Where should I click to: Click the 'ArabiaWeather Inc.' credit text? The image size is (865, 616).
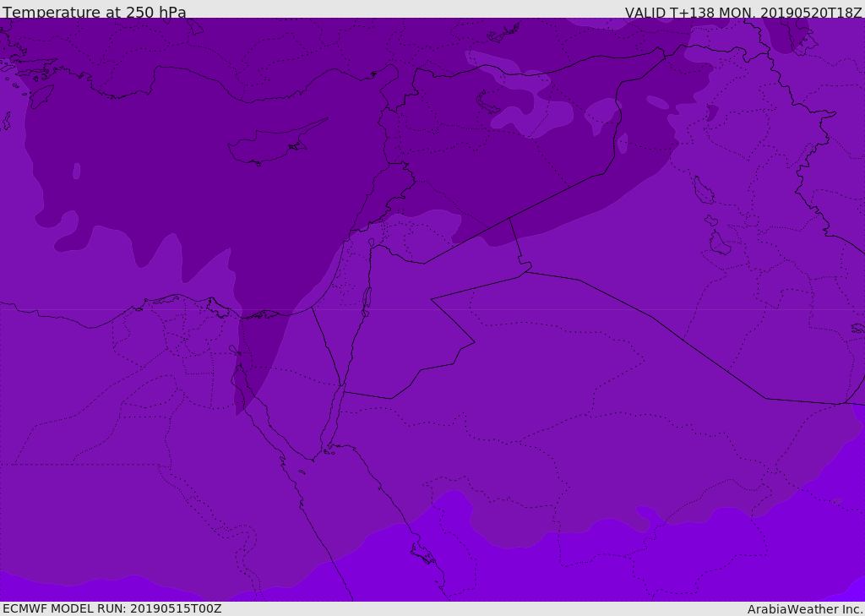[x=805, y=609]
